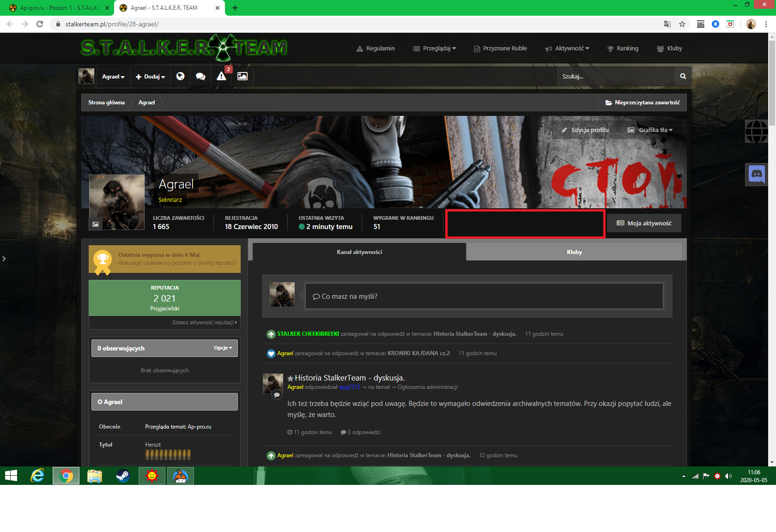Click small user avatar in user bar
The width and height of the screenshot is (776, 532).
pos(86,76)
